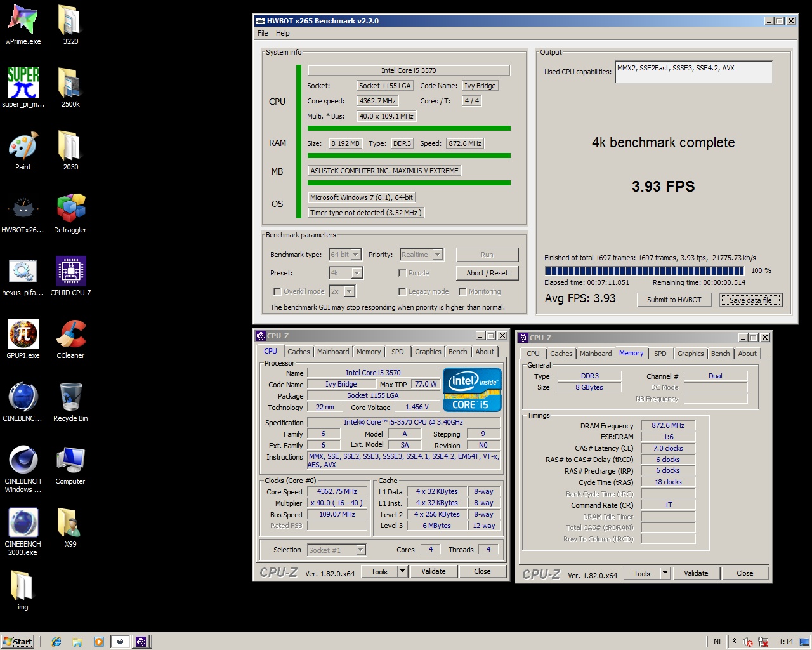Image resolution: width=812 pixels, height=650 pixels.
Task: Open the Priority dropdown
Action: 437,255
